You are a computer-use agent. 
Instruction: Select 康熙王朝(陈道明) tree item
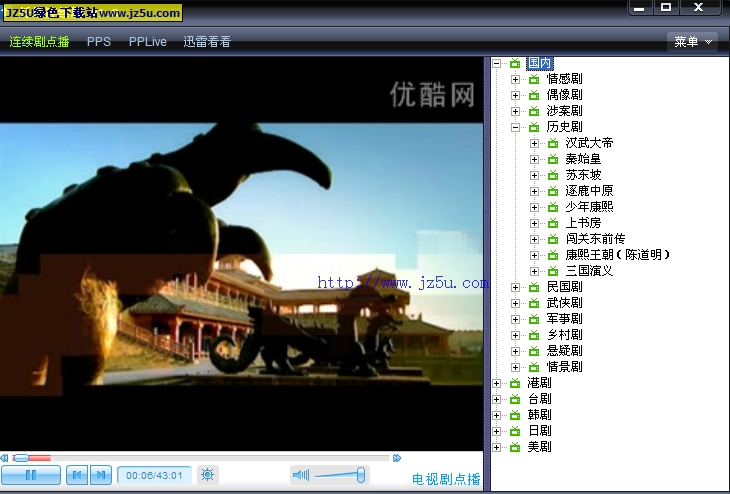(x=618, y=255)
